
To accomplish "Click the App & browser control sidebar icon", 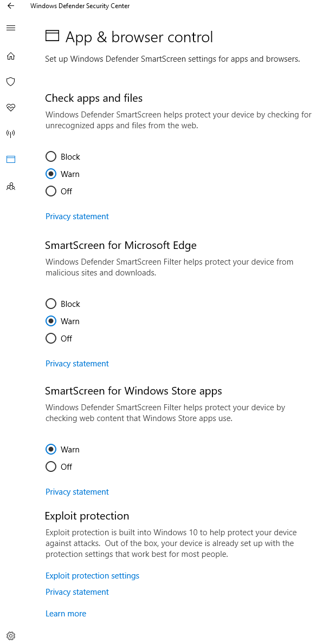I will click(x=10, y=159).
